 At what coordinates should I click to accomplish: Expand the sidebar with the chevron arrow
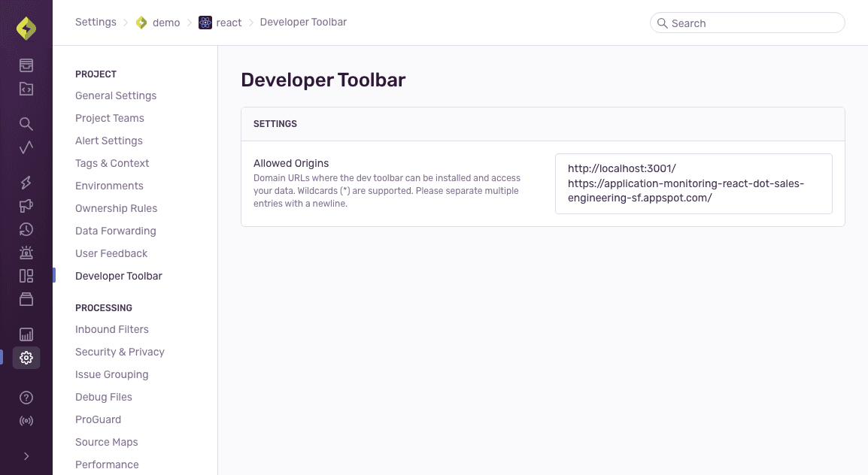26,455
